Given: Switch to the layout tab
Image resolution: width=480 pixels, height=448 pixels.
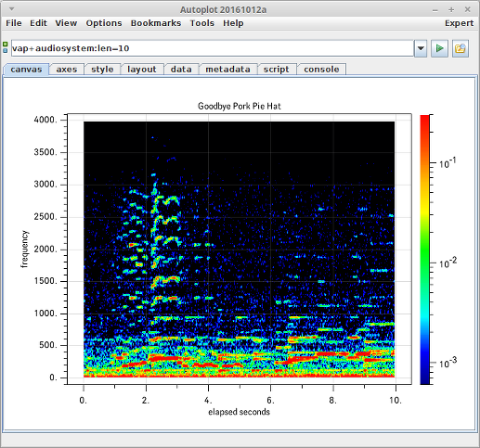Looking at the screenshot, I should tap(142, 70).
